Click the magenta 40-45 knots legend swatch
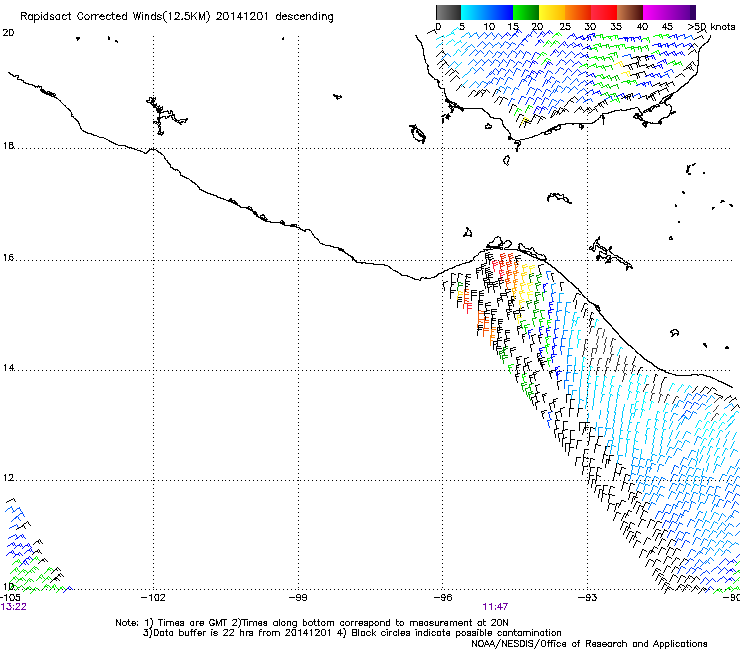 coord(656,12)
